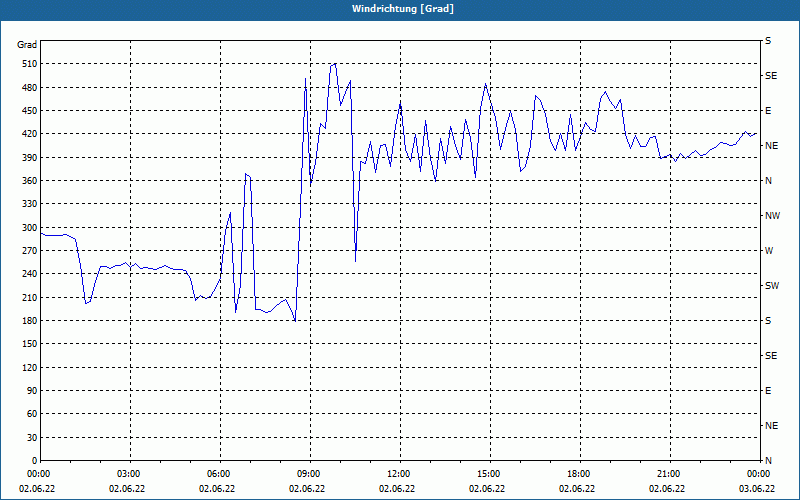
Task: Click the "06:00" time label
Action: tap(217, 474)
